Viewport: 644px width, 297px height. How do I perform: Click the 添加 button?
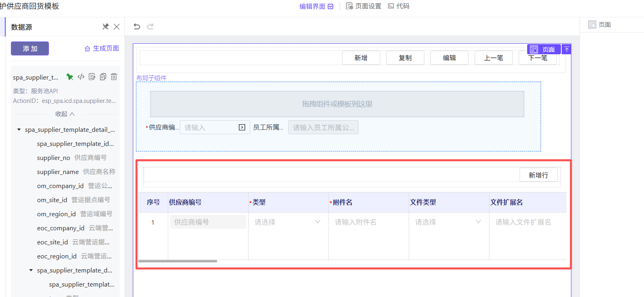click(x=30, y=49)
